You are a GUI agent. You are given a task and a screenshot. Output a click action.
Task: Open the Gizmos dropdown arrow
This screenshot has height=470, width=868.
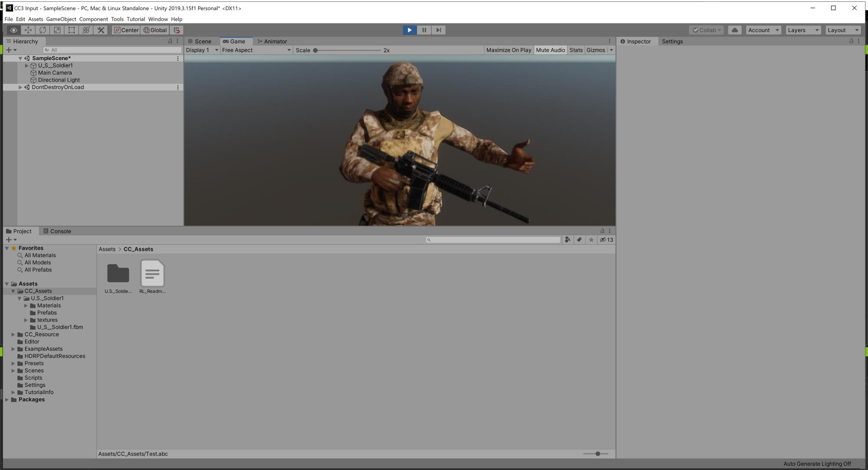611,50
